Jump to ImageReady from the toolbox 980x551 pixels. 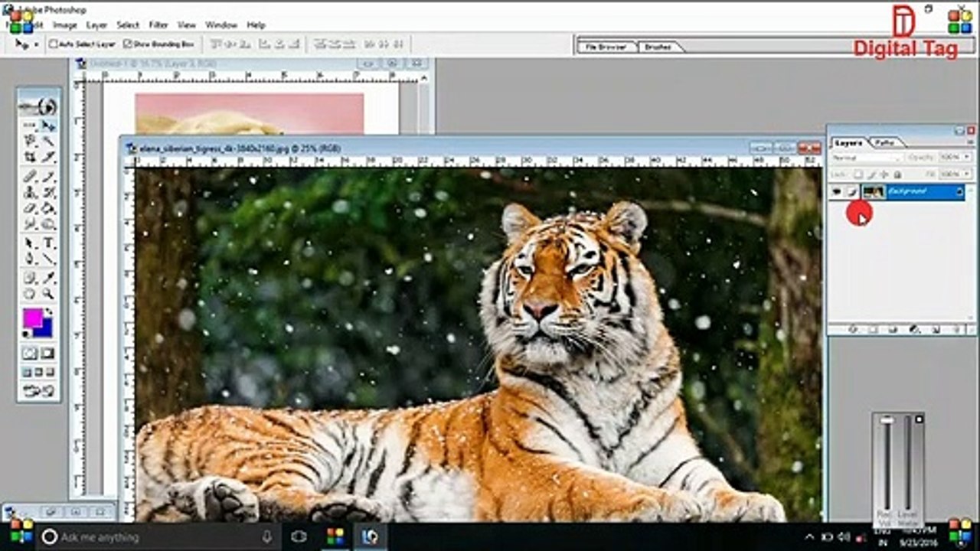(39, 390)
